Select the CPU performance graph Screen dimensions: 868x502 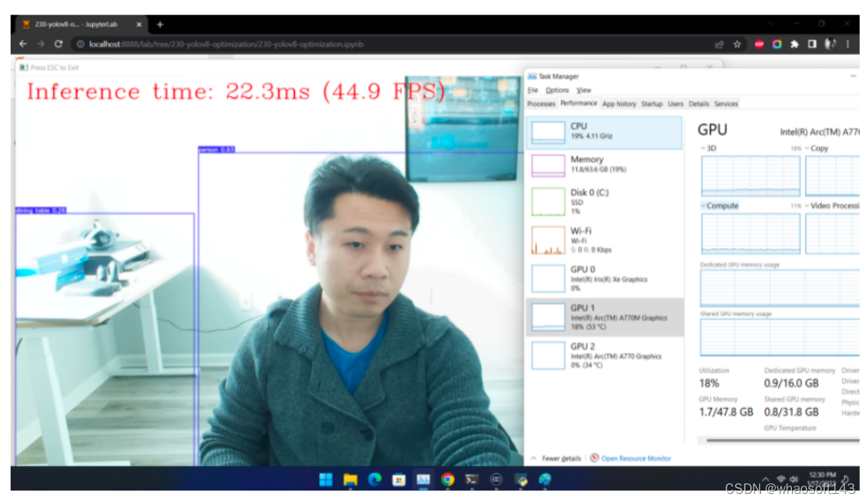pyautogui.click(x=604, y=132)
